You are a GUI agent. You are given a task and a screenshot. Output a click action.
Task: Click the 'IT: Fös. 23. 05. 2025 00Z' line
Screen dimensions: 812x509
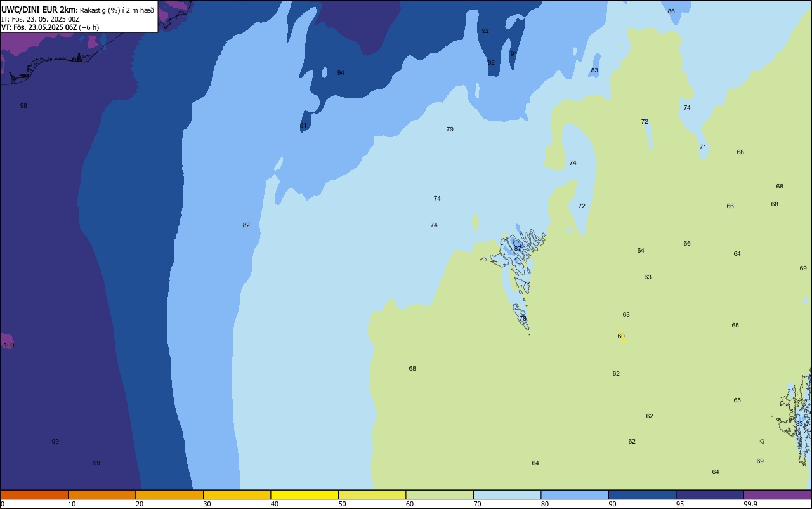40,19
